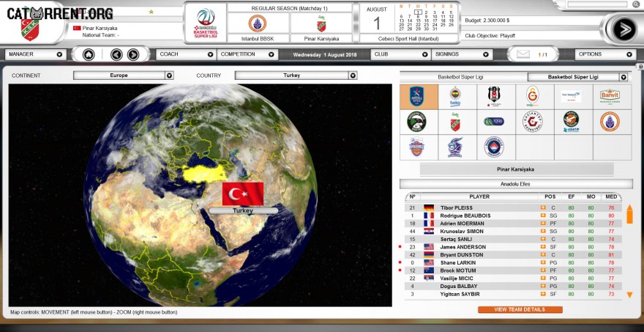This screenshot has height=332, width=644.
Task: Sort by the MED column header
Action: (x=611, y=196)
